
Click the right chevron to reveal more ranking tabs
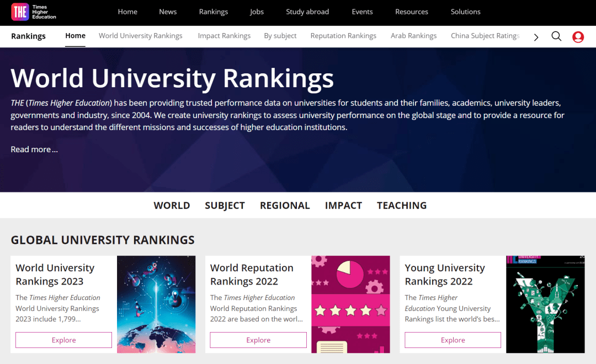pyautogui.click(x=535, y=36)
